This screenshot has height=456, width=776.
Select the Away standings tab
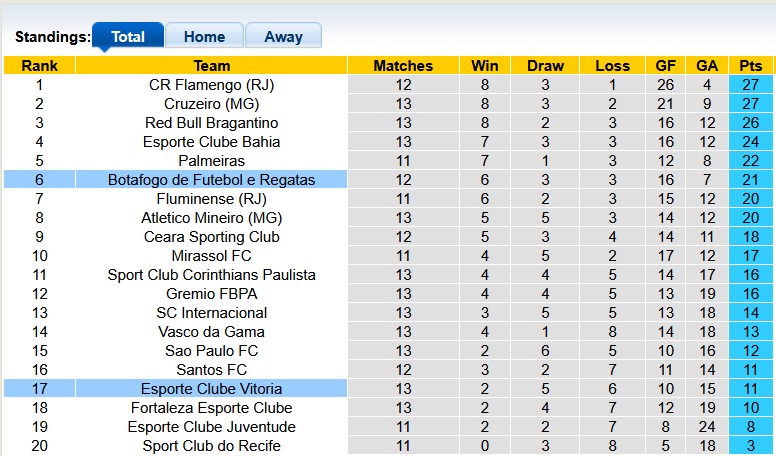283,37
